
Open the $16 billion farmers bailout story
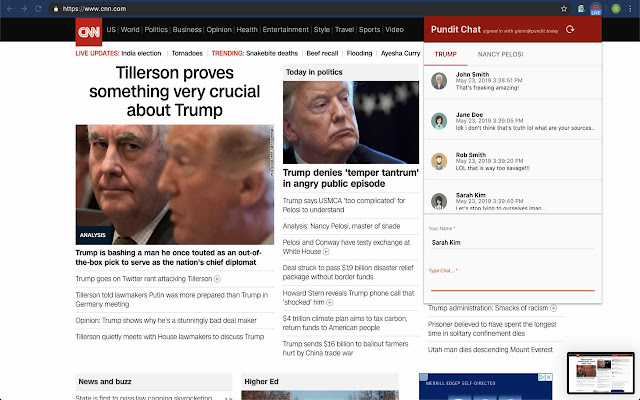click(x=345, y=348)
